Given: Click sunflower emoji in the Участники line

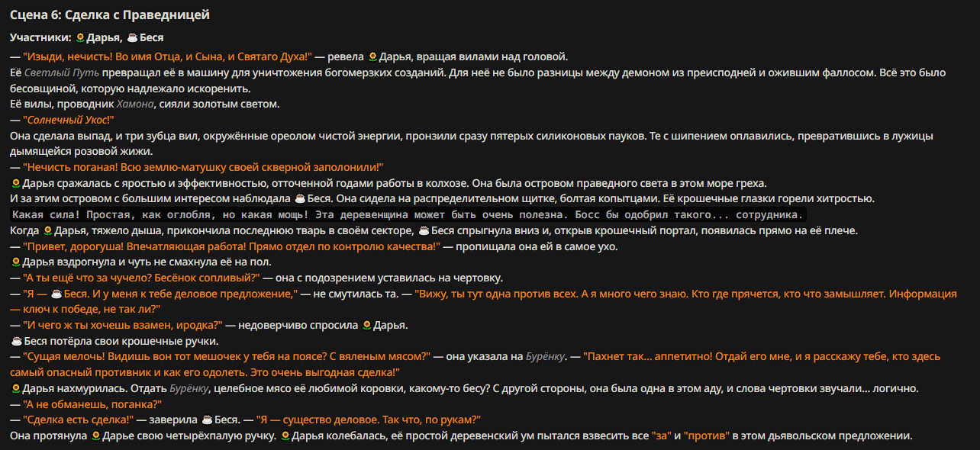Looking at the screenshot, I should click(79, 37).
